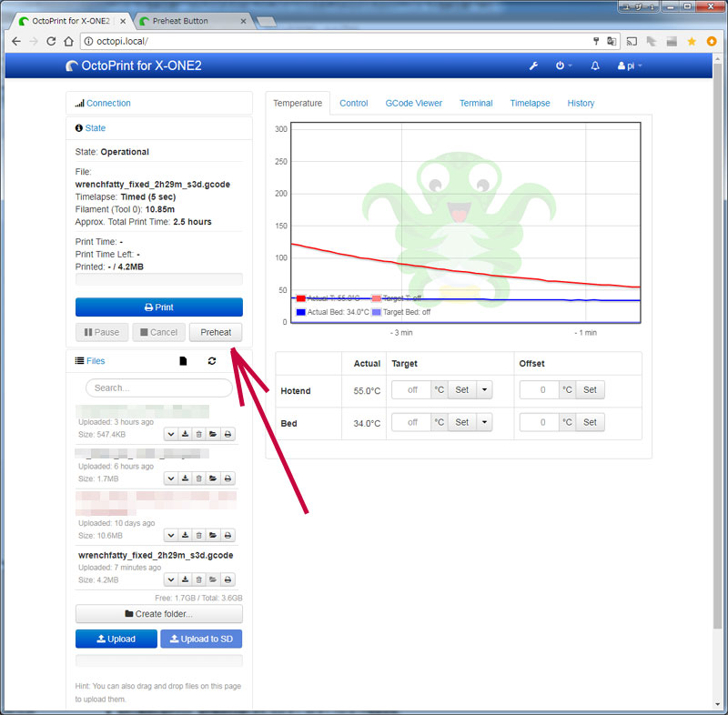728x715 pixels.
Task: Click the new file icon in Files header
Action: coord(183,361)
